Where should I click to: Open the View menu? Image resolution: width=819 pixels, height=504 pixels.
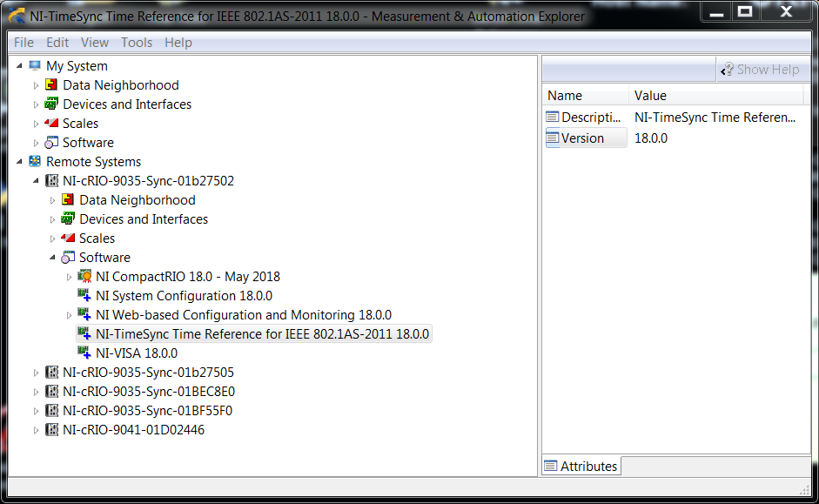pos(95,43)
